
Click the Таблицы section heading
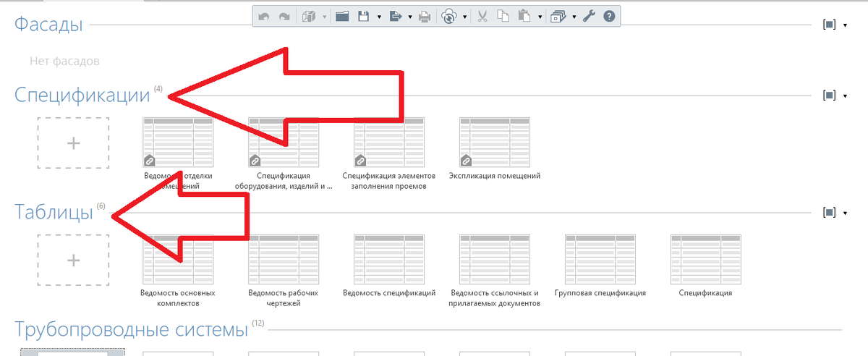tap(54, 213)
